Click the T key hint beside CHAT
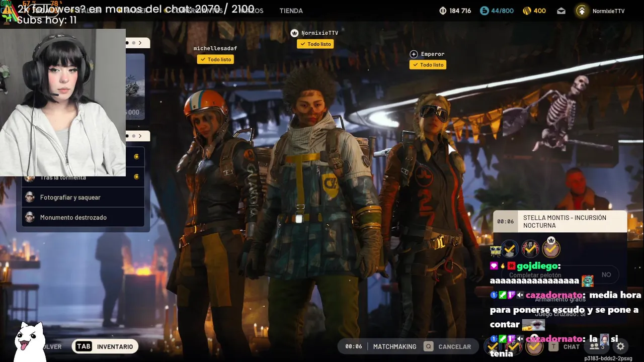Image resolution: width=644 pixels, height=362 pixels. 553,346
